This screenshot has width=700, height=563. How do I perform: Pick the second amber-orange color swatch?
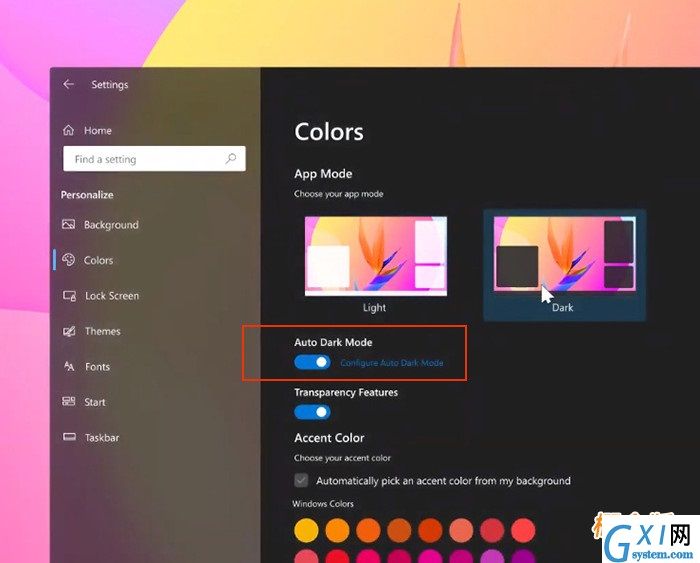pyautogui.click(x=338, y=530)
